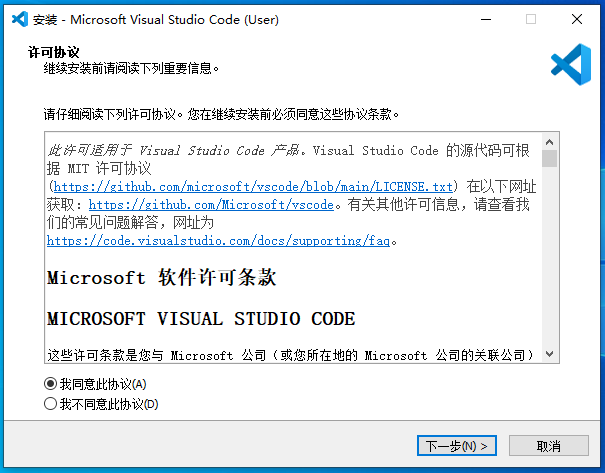Image resolution: width=605 pixels, height=473 pixels.
Task: Click the line starting "这些许可条款是您与 Microsoft"
Action: [x=290, y=355]
